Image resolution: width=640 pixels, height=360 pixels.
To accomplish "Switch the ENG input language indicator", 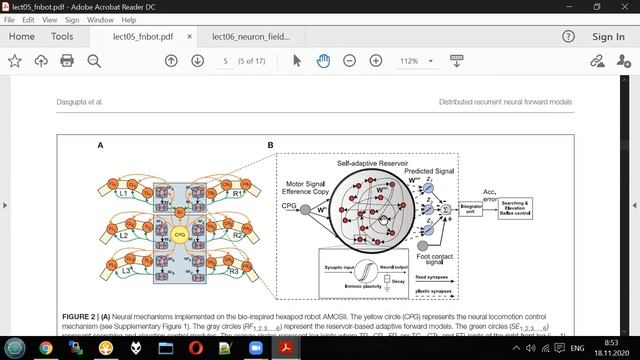I will [x=577, y=348].
